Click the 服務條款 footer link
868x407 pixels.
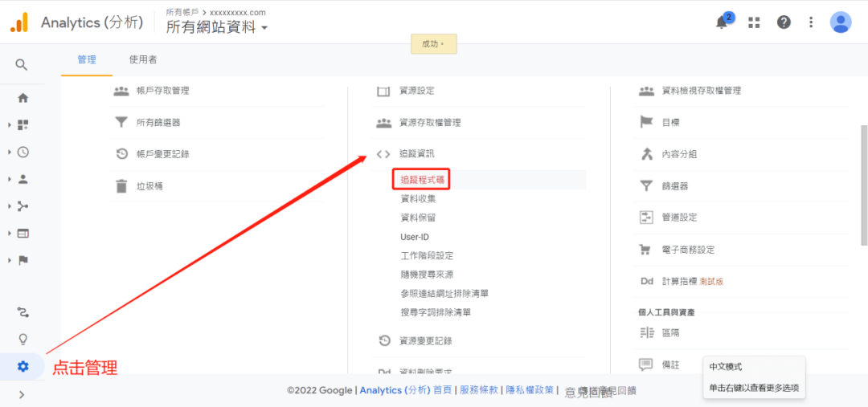point(479,390)
